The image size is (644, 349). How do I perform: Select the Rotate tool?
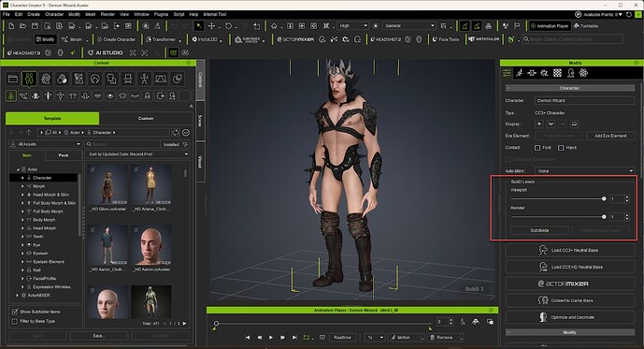pyautogui.click(x=228, y=26)
